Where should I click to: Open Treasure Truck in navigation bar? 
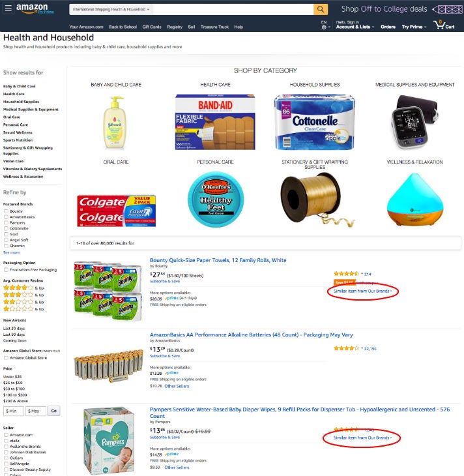click(214, 27)
